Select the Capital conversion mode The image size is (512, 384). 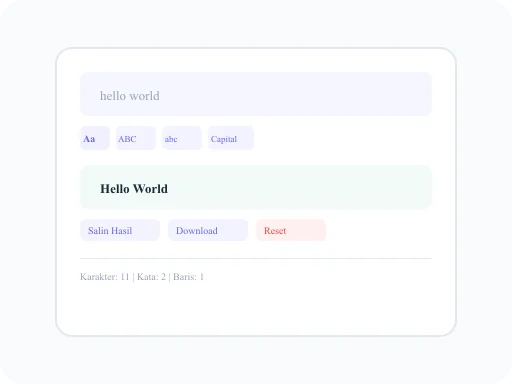(231, 138)
